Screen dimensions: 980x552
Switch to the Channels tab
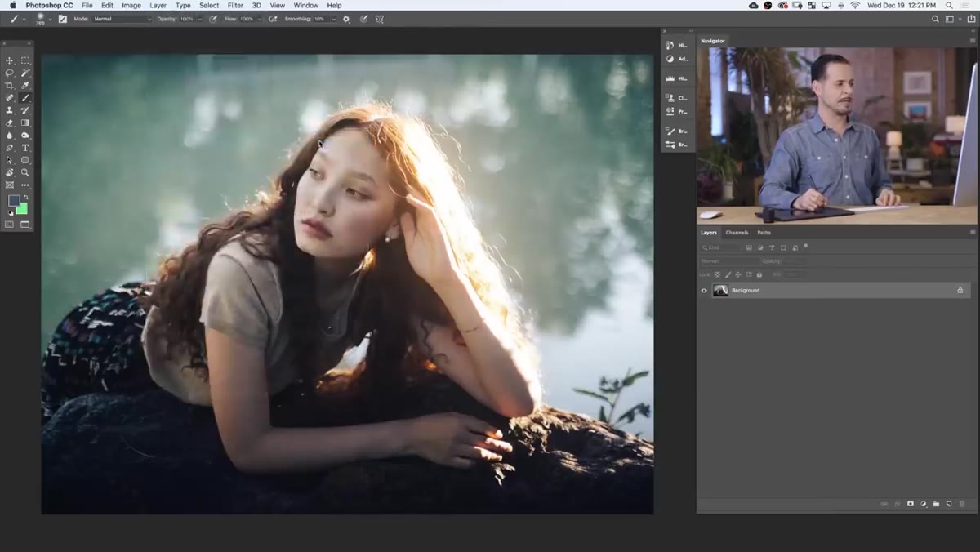tap(737, 233)
